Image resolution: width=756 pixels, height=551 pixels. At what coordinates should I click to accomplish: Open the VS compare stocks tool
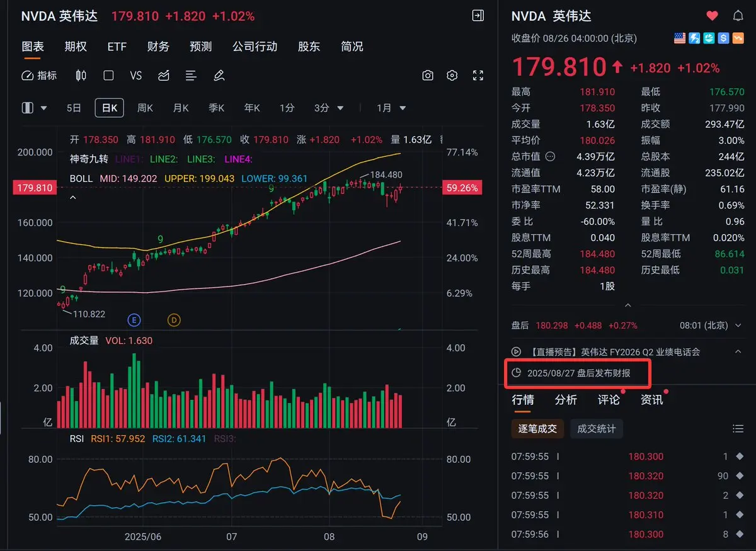tap(136, 76)
